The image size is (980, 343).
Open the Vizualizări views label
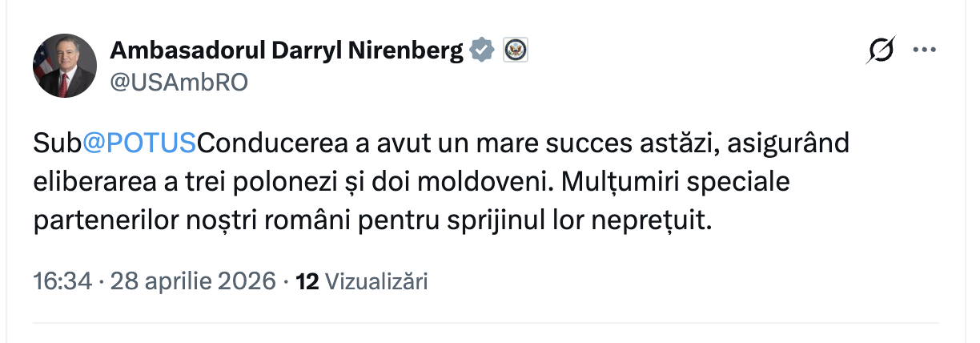point(378,281)
